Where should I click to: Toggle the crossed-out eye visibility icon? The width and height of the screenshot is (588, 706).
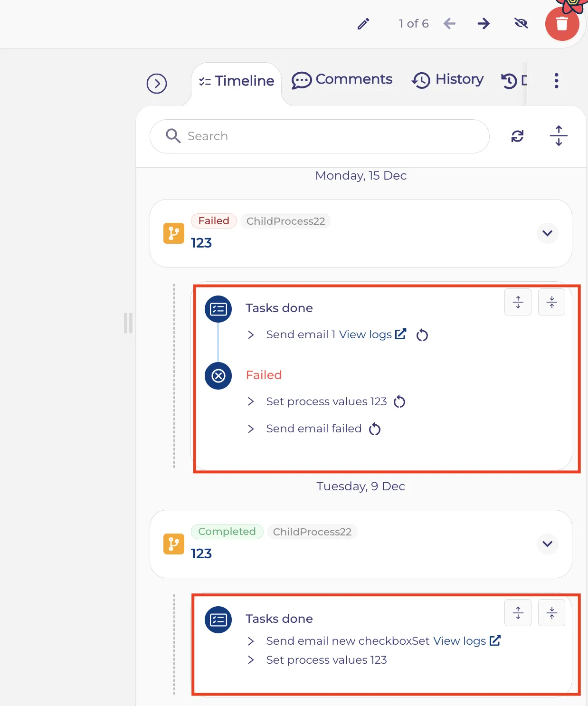521,23
